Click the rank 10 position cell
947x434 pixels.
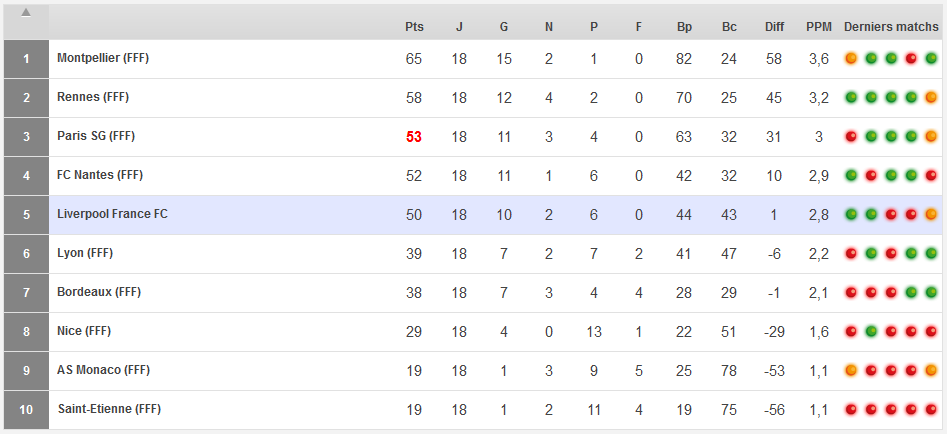tap(26, 410)
